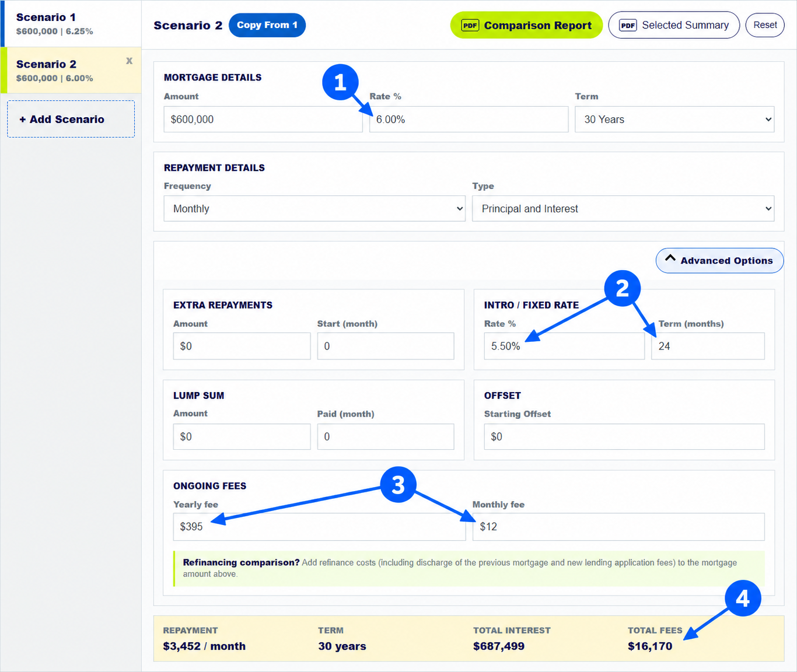Click the mortgage Amount field showing $600,000
Viewport: 797px width, 672px height.
[263, 120]
